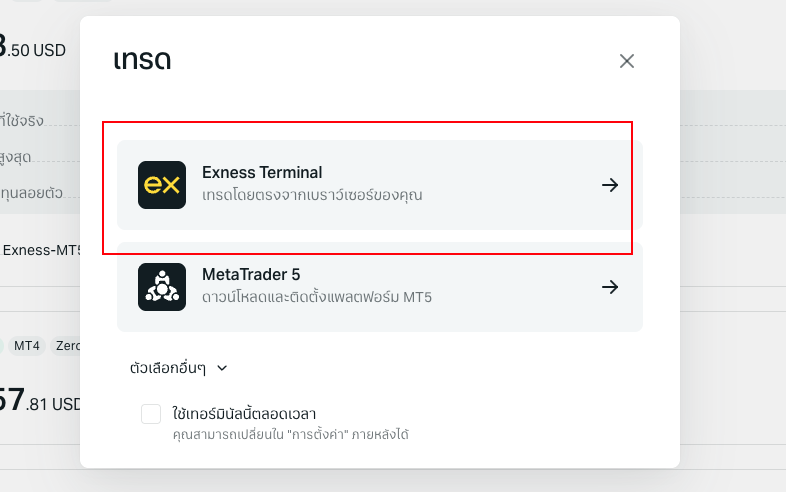Screen dimensions: 786x492
Task: Click the Zero tag behind the dialog
Action: pyautogui.click(x=68, y=346)
